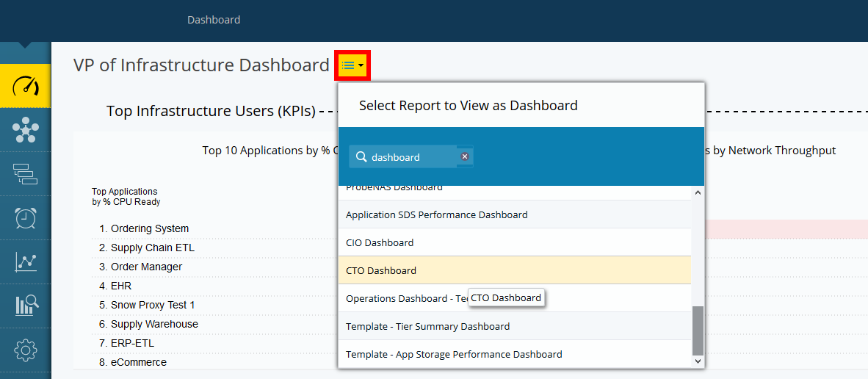Select CTO Dashboard in list
This screenshot has height=379, width=868.
click(515, 270)
